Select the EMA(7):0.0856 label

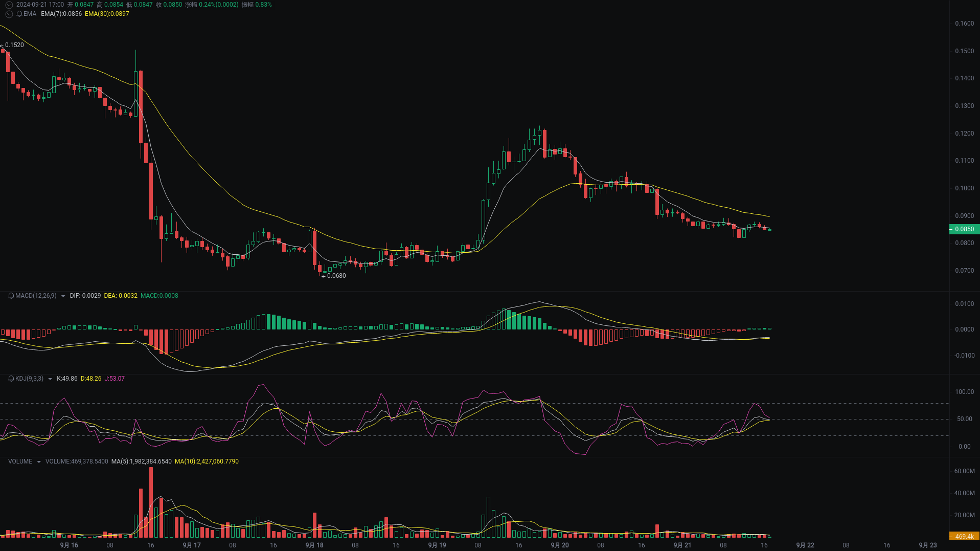point(61,14)
